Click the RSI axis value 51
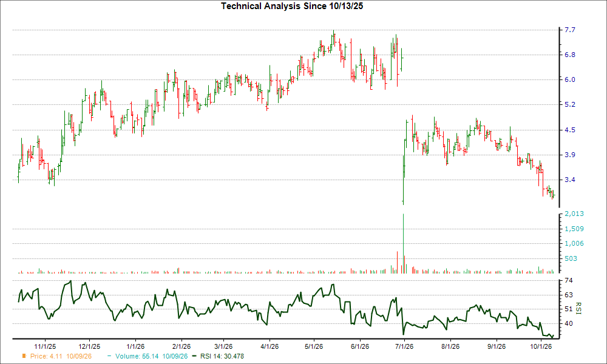The width and height of the screenshot is (607, 364). (569, 309)
